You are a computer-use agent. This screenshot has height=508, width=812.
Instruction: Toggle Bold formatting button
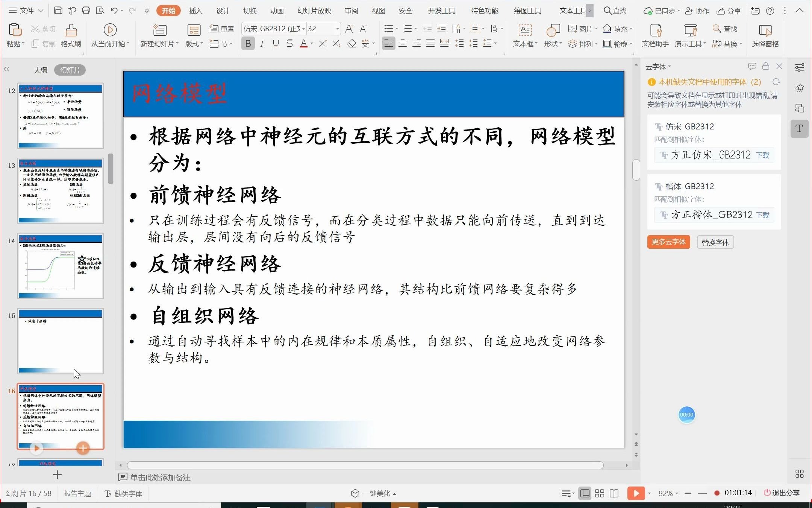click(x=248, y=44)
